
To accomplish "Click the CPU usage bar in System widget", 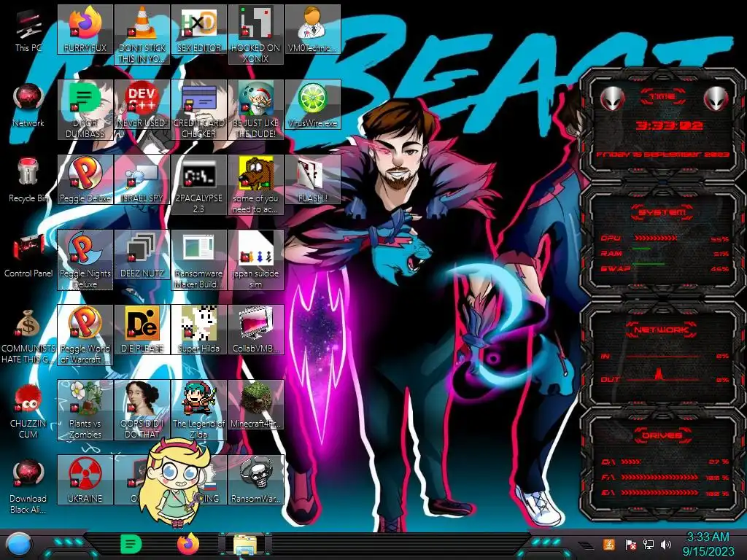I will 655,238.
